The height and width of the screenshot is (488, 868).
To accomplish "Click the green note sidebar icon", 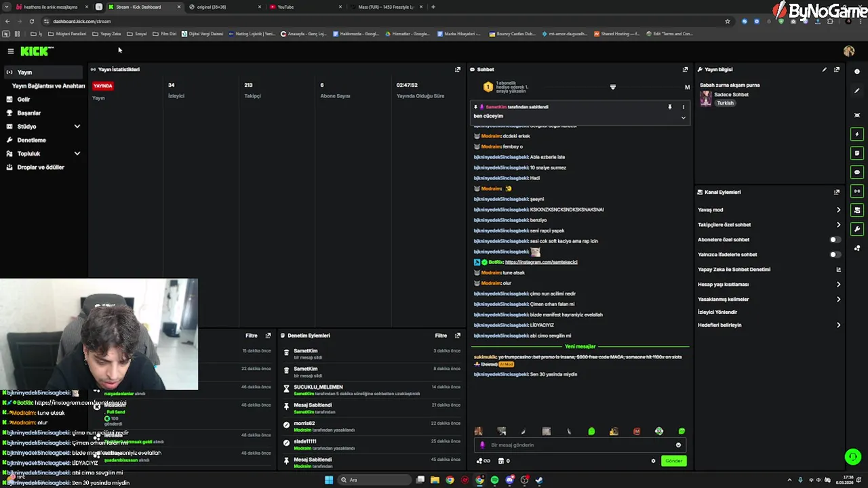I will [857, 153].
